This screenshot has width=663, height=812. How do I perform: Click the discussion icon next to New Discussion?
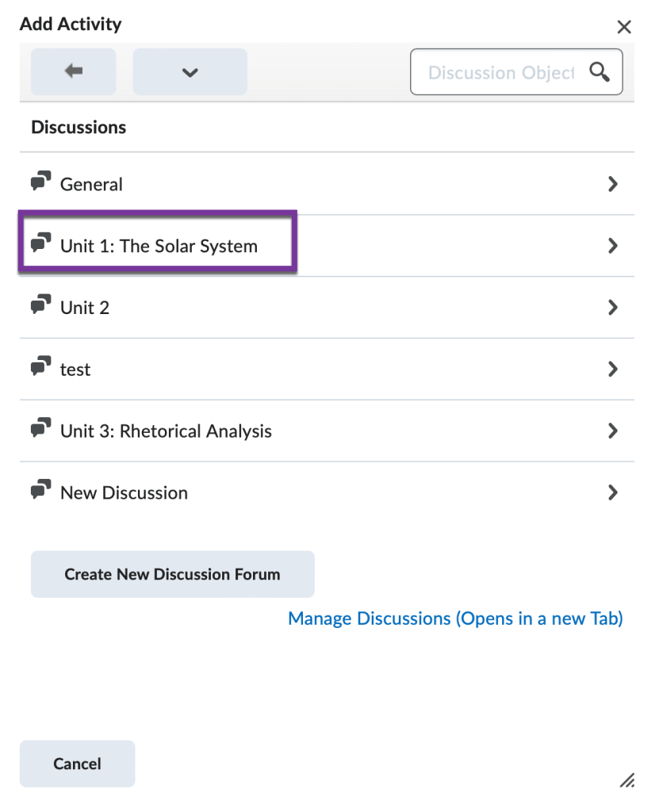click(x=40, y=490)
